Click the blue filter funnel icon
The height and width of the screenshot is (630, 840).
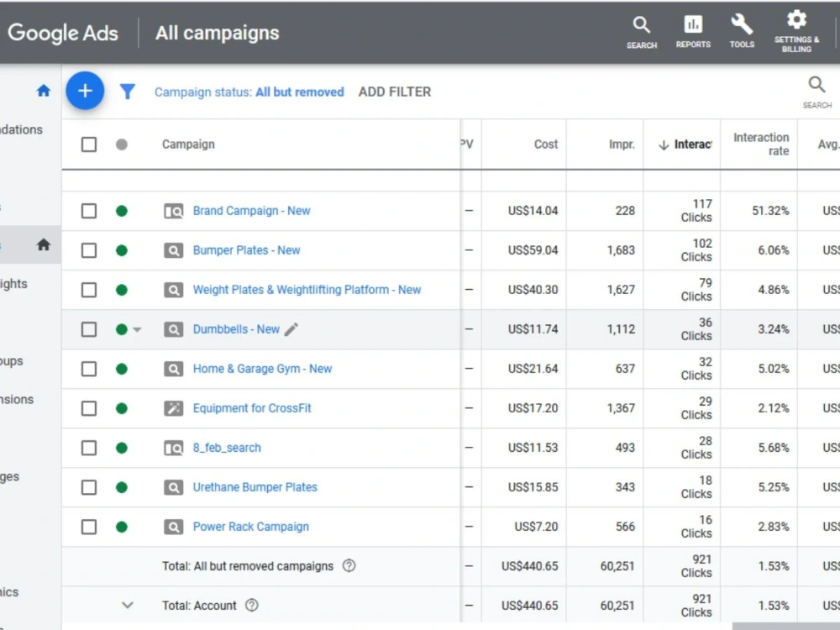(127, 92)
